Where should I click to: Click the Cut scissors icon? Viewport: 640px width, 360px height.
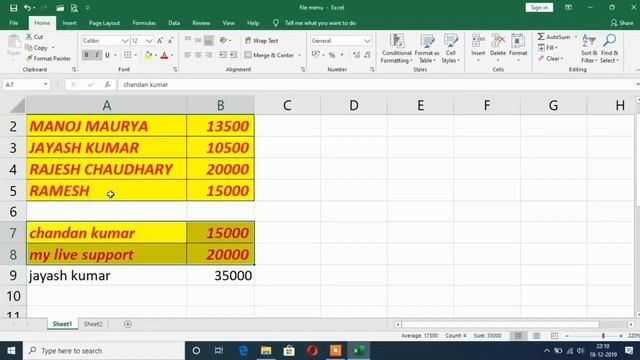tap(29, 37)
